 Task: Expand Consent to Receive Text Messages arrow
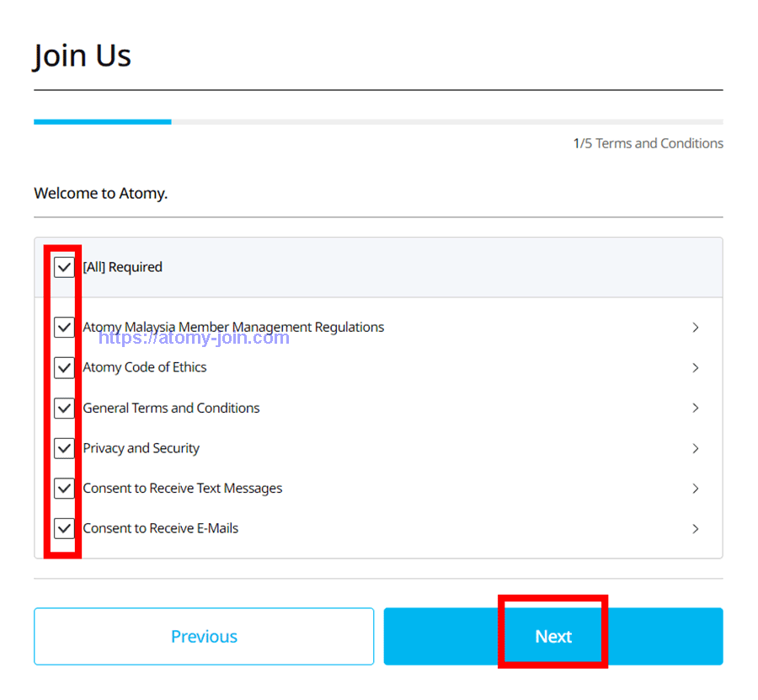(696, 489)
